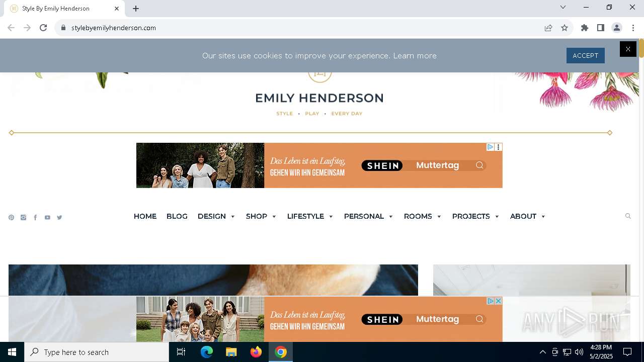Click the Windows taskbar search box
The height and width of the screenshot is (362, 644).
97,352
